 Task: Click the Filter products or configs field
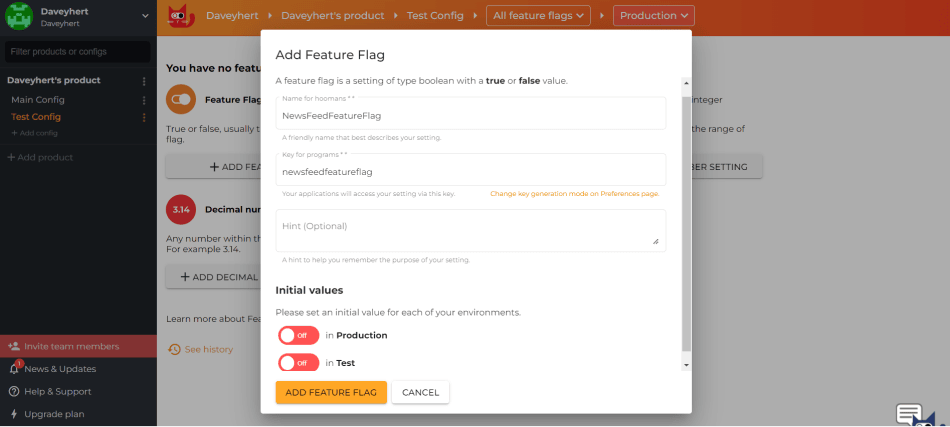tap(78, 51)
